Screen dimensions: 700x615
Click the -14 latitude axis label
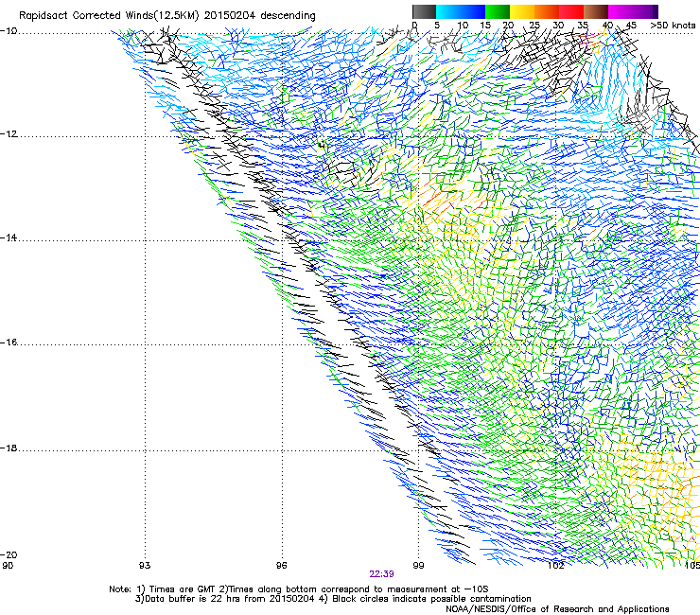[x=9, y=238]
